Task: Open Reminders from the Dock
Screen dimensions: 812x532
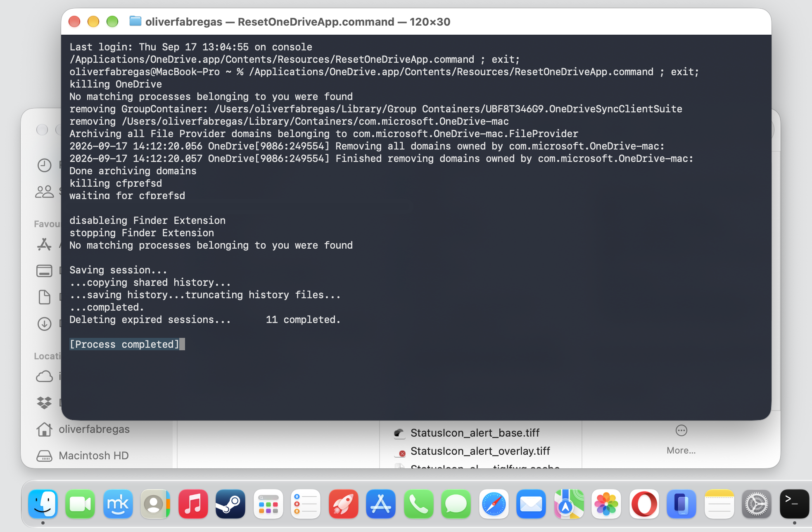Action: [306, 504]
